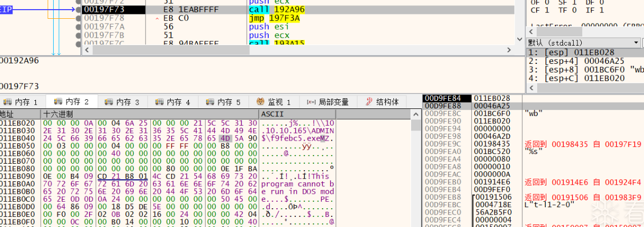Image resolution: width=644 pixels, height=227 pixels.
Task: Click the [x=] icon on 局部变量 tab
Action: coord(311,102)
